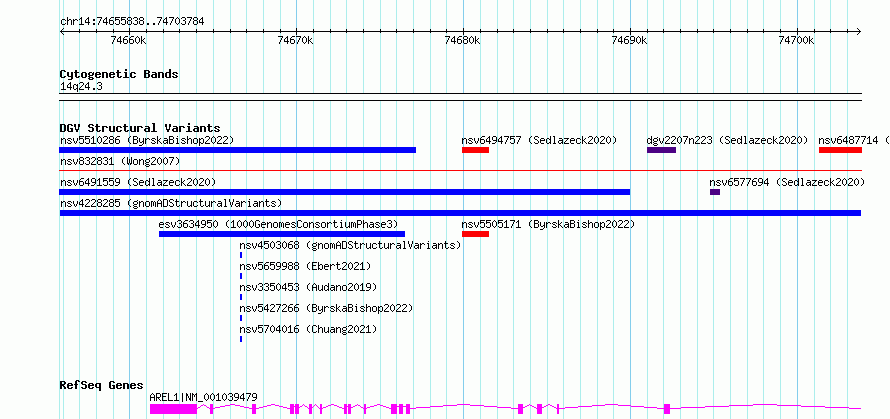Click the nsv6491559 (Sedlazeck2020) label
Screen dimensions: 890x419
pos(138,182)
